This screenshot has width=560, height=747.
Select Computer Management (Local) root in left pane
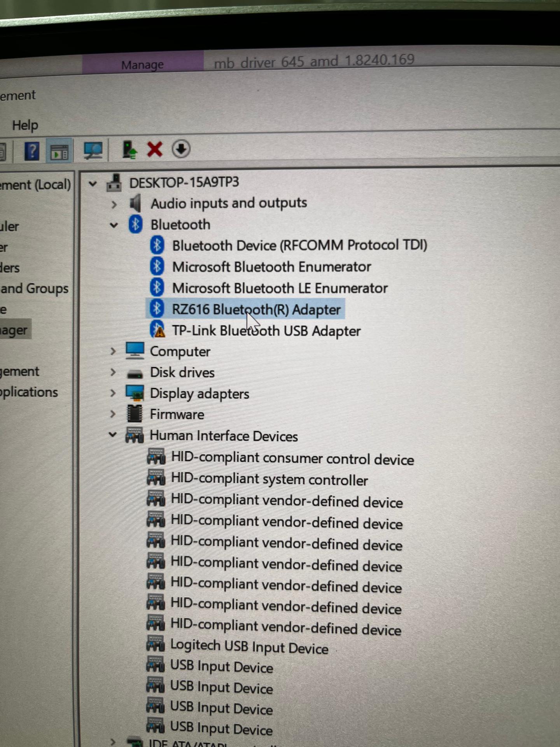click(35, 184)
